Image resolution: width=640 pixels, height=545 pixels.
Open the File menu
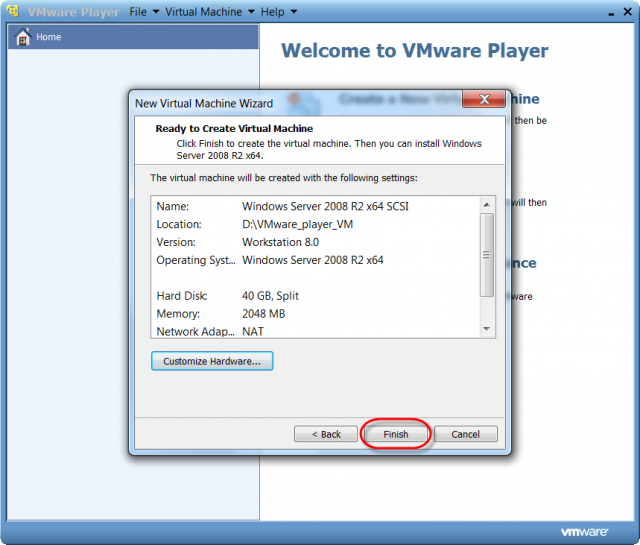click(x=138, y=12)
